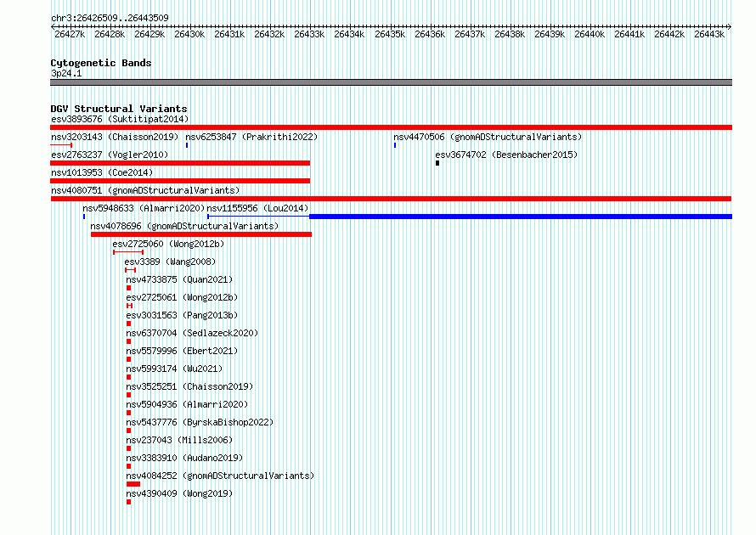Viewport: 756px width, 535px height.
Task: Click the esv3893676 (Suktitipat2014) variant label
Action: pyautogui.click(x=120, y=119)
